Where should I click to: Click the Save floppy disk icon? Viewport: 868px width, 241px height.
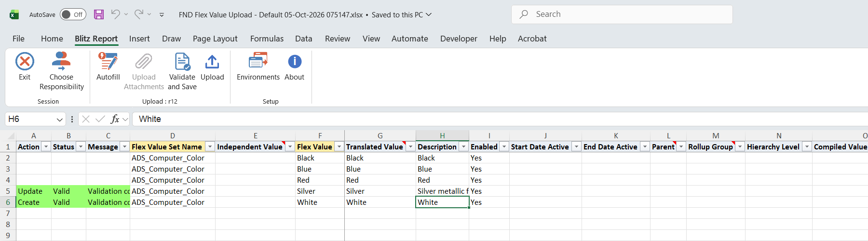point(99,14)
